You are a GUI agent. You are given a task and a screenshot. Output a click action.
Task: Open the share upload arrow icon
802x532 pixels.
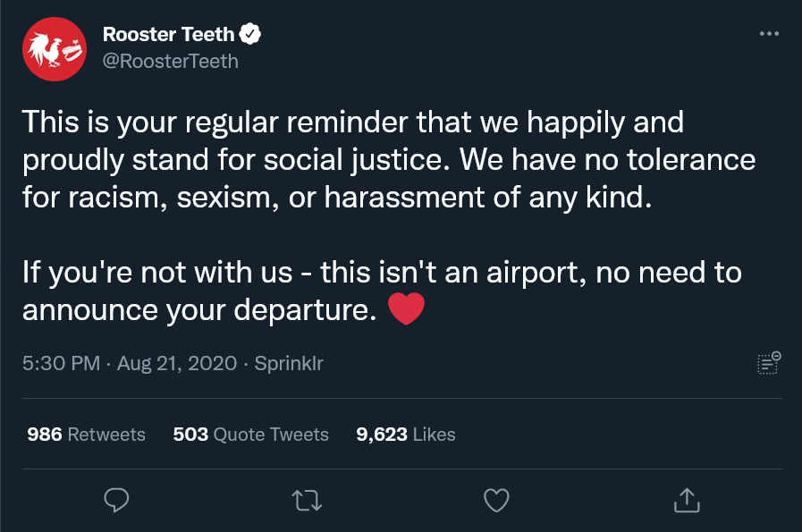(687, 500)
